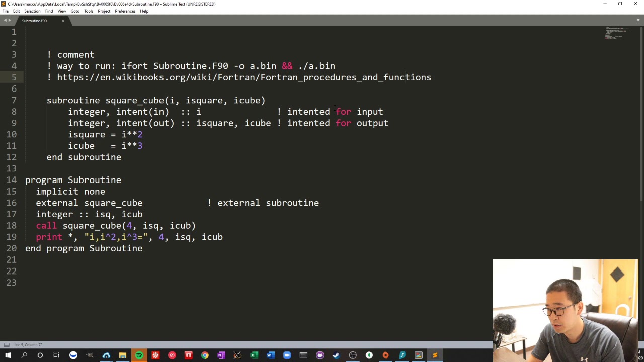Click the minimap code preview
Image resolution: width=644 pixels, height=362 pixels.
(x=617, y=33)
